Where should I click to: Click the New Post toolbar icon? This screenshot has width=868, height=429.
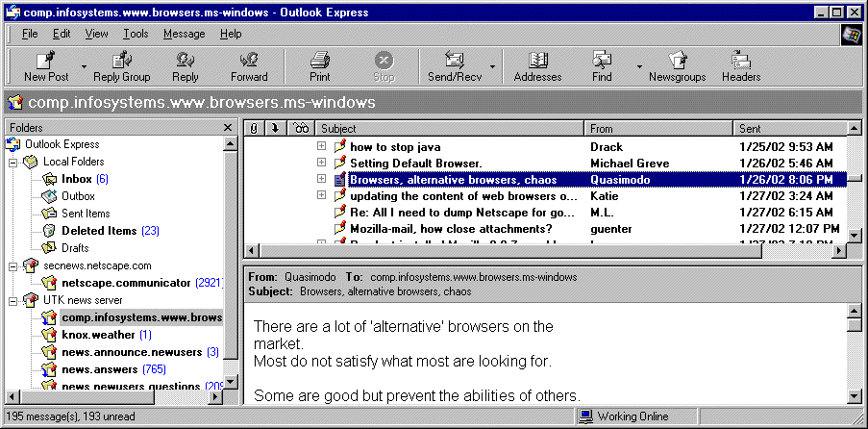(45, 60)
